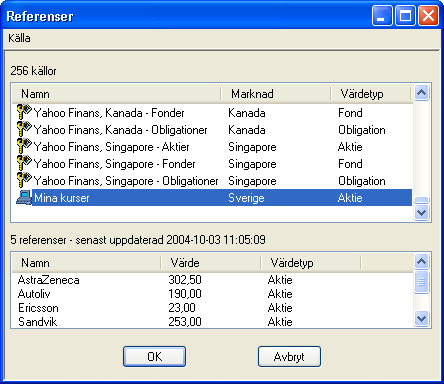444x384 pixels.
Task: Maximize the Referenser window
Action: coord(405,15)
